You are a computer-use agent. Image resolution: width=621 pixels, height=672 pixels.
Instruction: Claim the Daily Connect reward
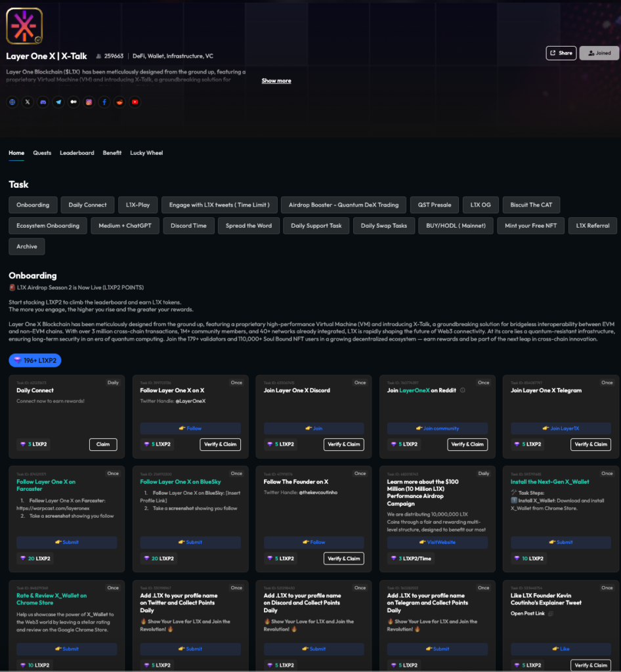tap(103, 444)
